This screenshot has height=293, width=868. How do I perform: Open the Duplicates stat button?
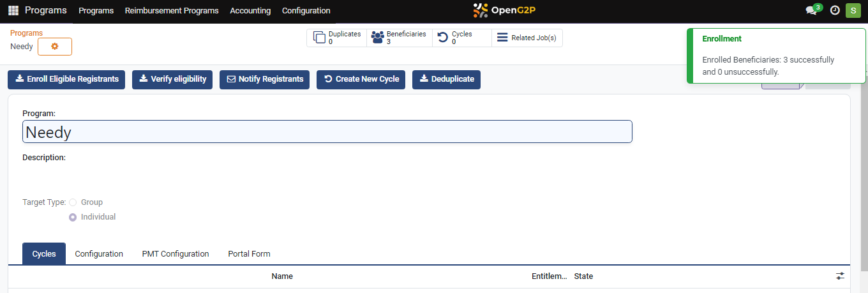(x=337, y=38)
